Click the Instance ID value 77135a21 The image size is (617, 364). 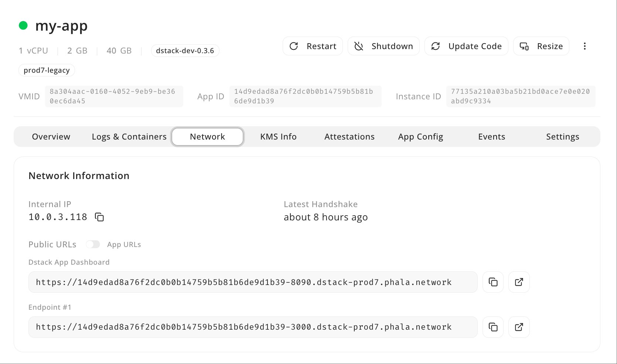point(521,96)
